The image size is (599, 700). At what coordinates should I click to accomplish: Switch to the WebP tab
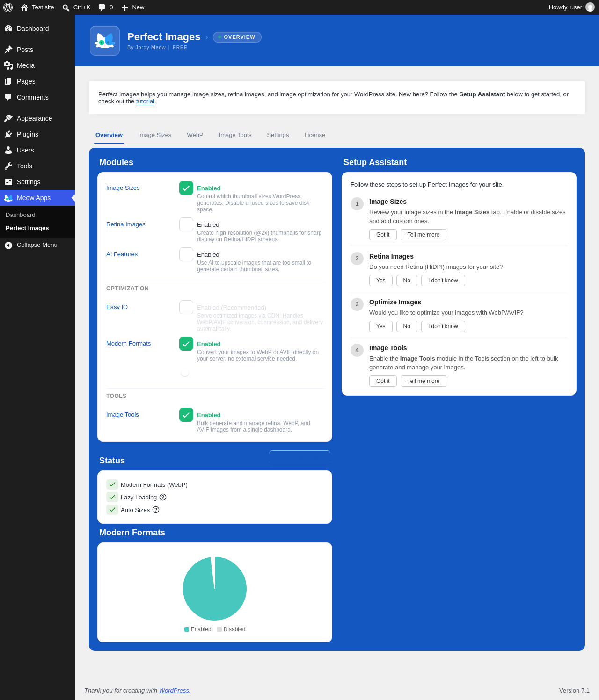[195, 135]
